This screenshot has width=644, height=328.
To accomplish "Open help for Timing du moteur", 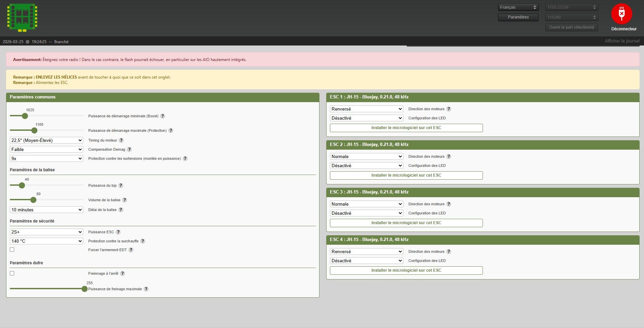I will click(121, 140).
